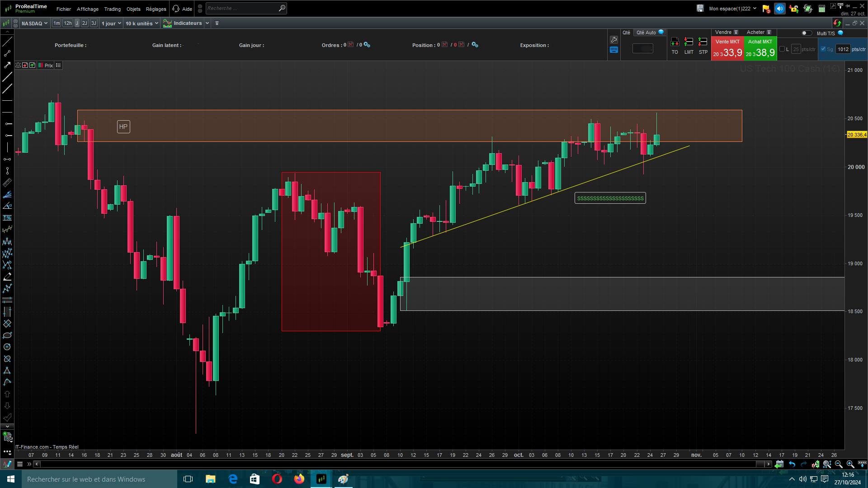Click the zoom out magnifier icon

click(839, 464)
